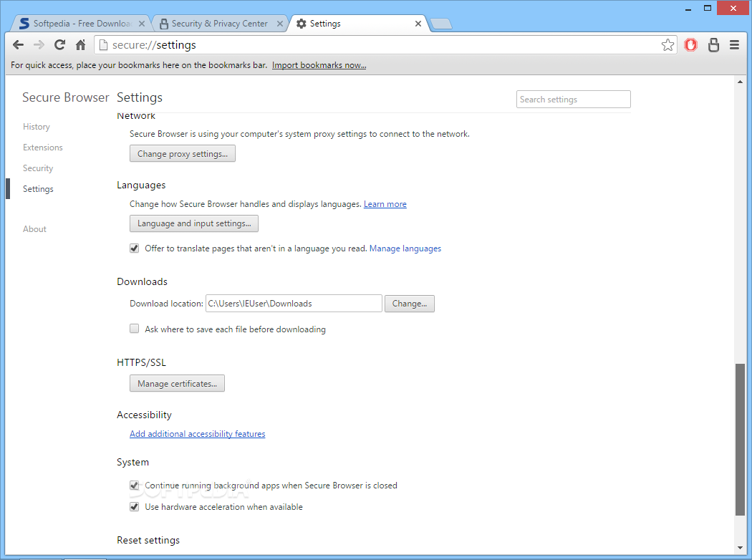Click the System section heading
This screenshot has height=560, width=752.
point(132,462)
